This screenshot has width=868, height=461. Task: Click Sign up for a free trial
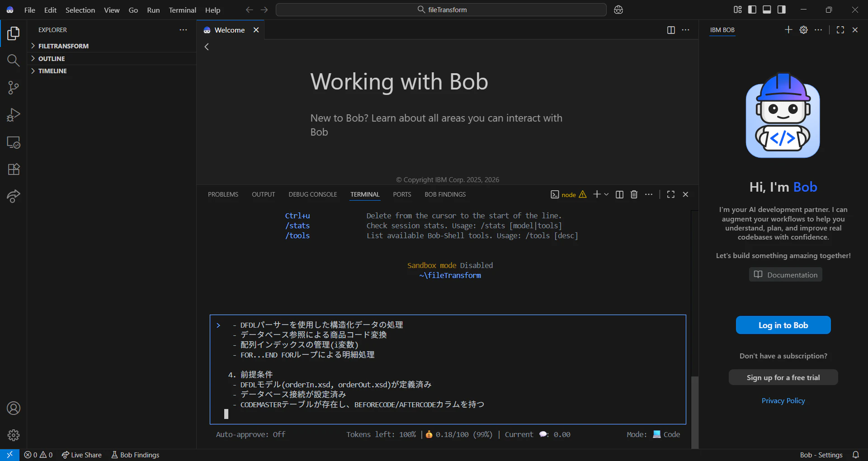[x=783, y=377]
